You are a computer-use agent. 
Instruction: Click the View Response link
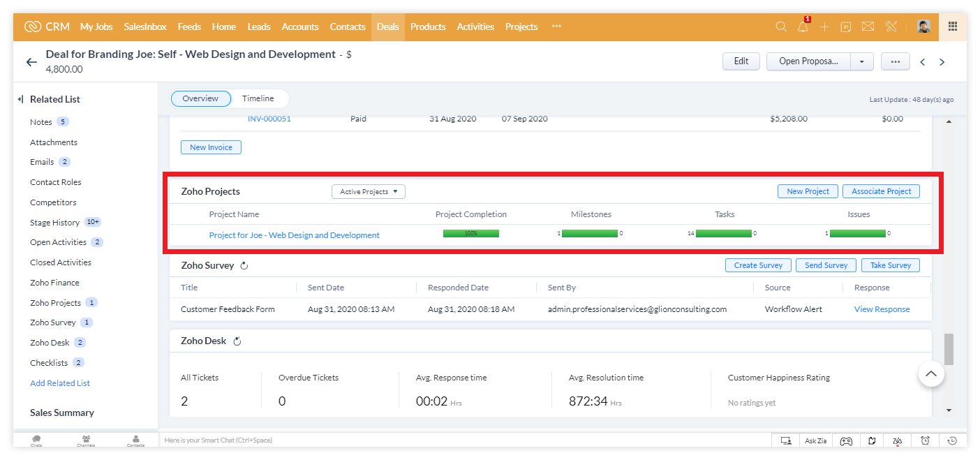882,309
